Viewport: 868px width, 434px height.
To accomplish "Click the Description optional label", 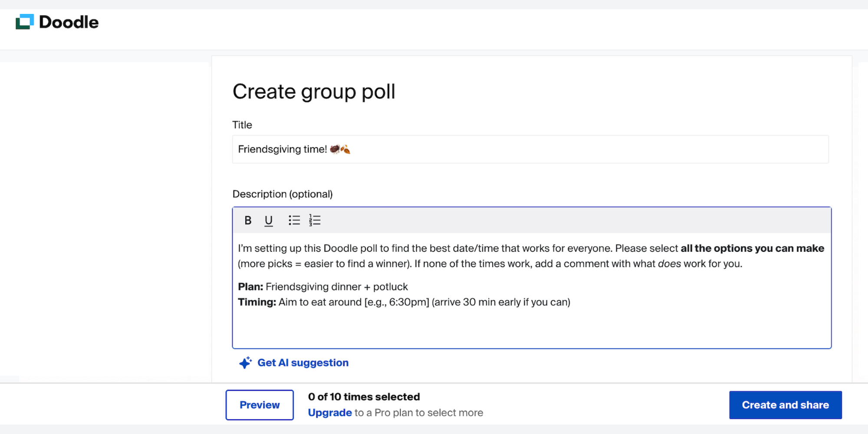I will (283, 194).
